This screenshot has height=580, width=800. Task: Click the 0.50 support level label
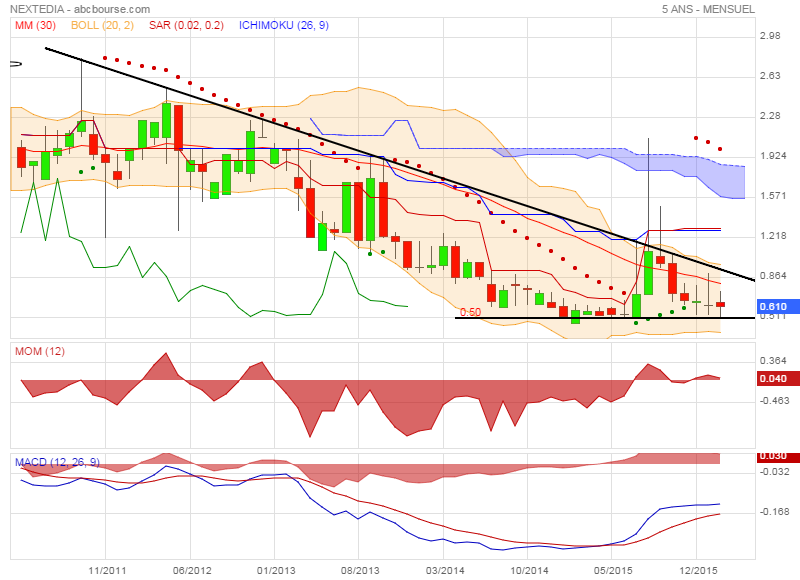(x=470, y=312)
